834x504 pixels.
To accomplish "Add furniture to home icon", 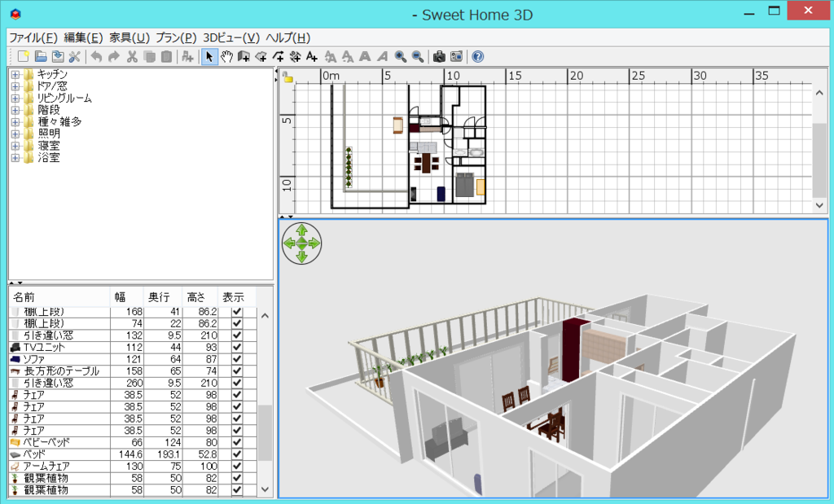I will click(187, 56).
